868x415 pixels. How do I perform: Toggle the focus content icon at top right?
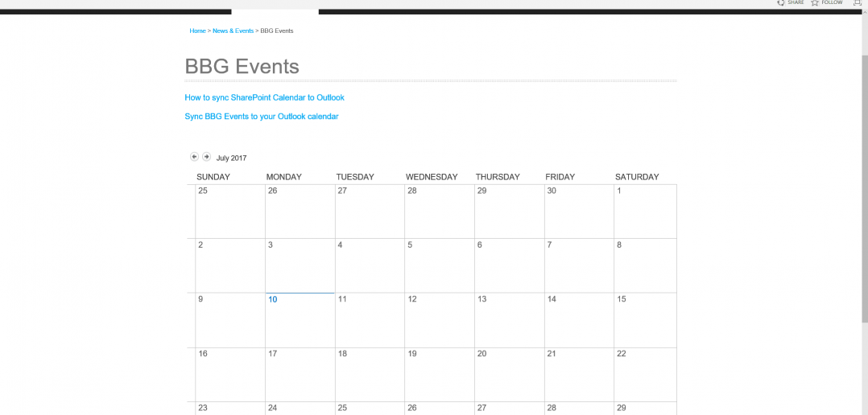coord(858,2)
